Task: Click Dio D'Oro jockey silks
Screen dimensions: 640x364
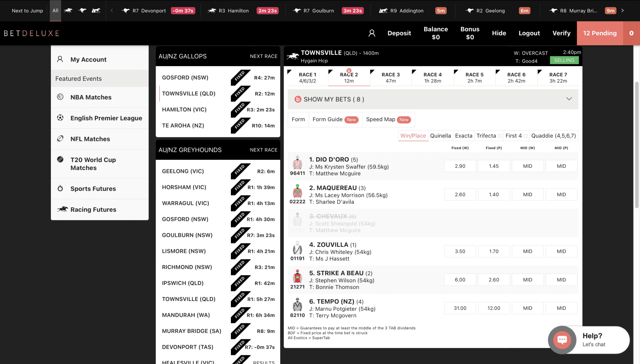Action: pyautogui.click(x=297, y=162)
